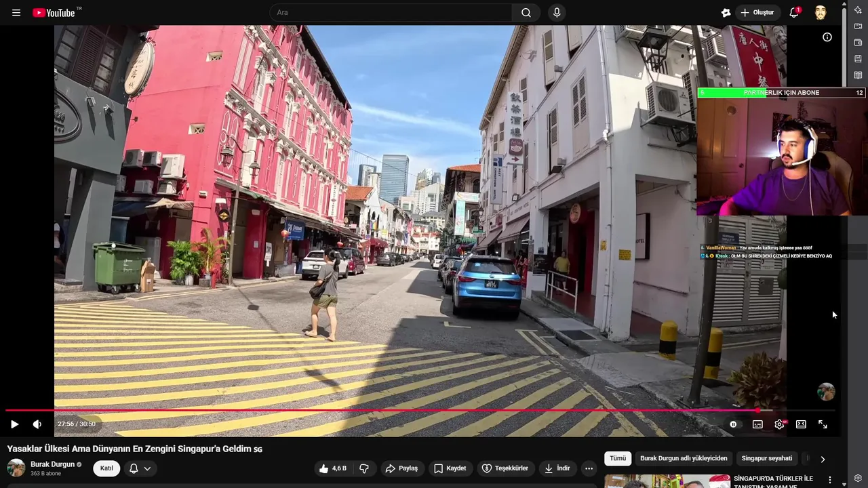Start voice search with microphone
This screenshot has height=488, width=868.
click(x=557, y=13)
